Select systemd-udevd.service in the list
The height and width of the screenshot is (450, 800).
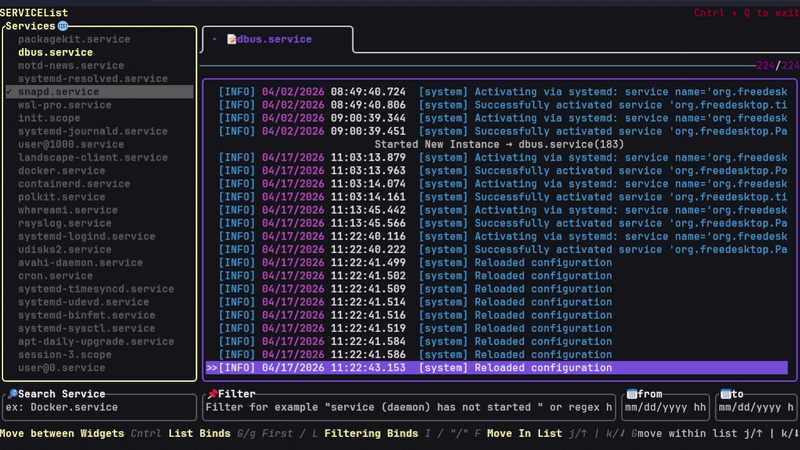[x=99, y=303]
